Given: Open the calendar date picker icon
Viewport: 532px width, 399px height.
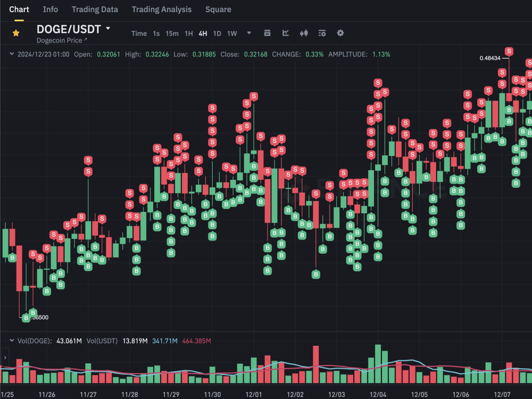Looking at the screenshot, I should point(268,33).
